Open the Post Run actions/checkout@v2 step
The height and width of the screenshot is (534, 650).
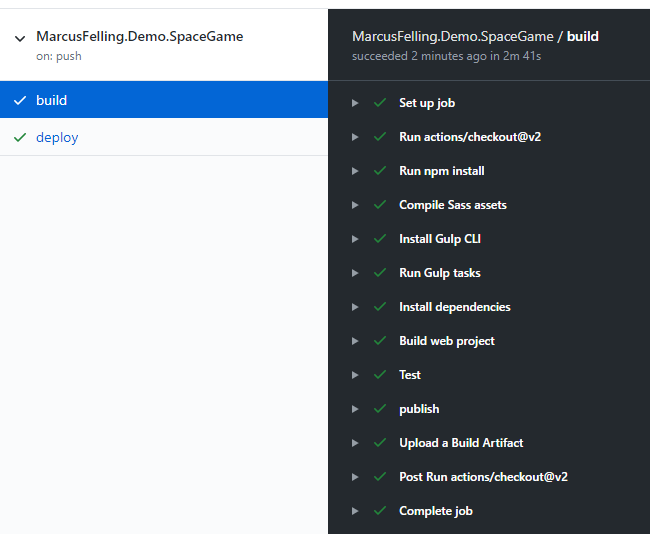pyautogui.click(x=483, y=477)
